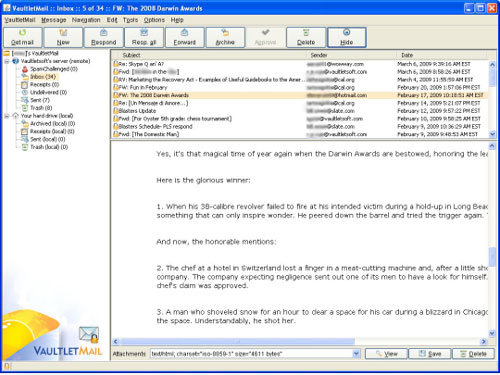Collapse Vaultletsoft's server (remote) tree node
The height and width of the screenshot is (375, 500).
(x=7, y=61)
